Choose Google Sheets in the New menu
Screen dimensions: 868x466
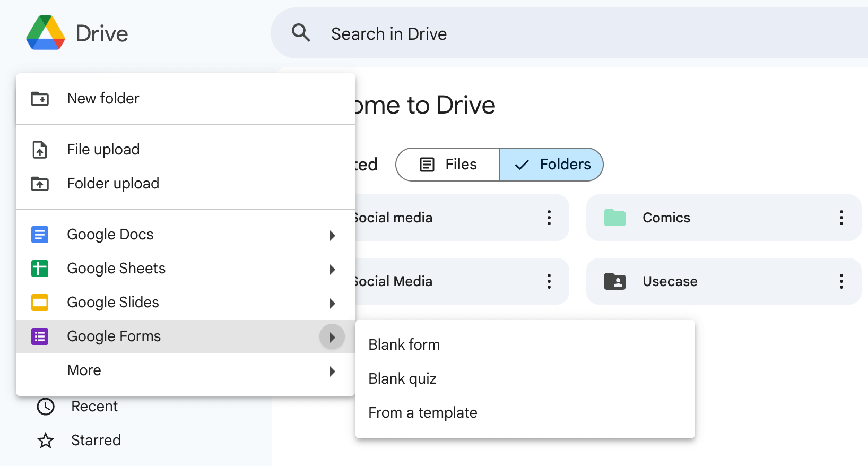point(186,269)
